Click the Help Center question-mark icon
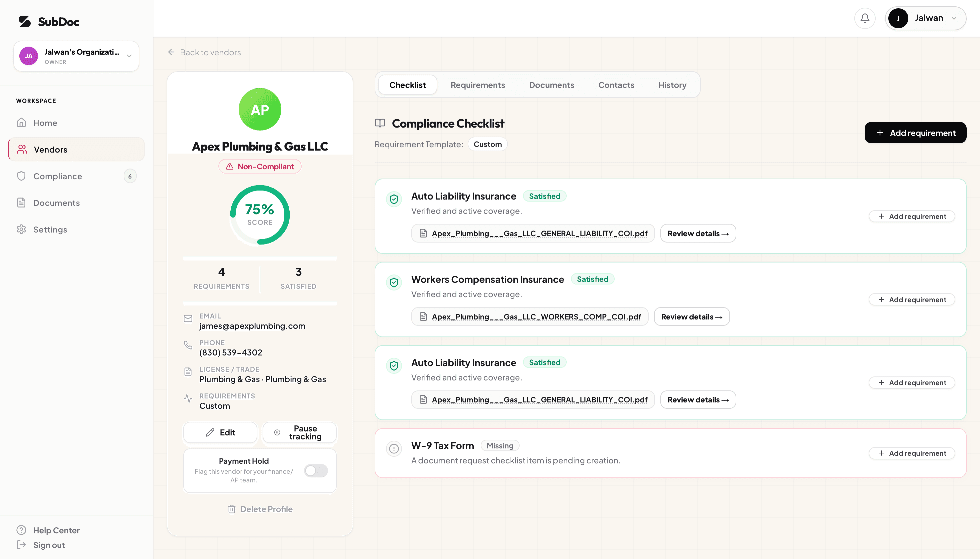Image resolution: width=980 pixels, height=559 pixels. coord(22,530)
